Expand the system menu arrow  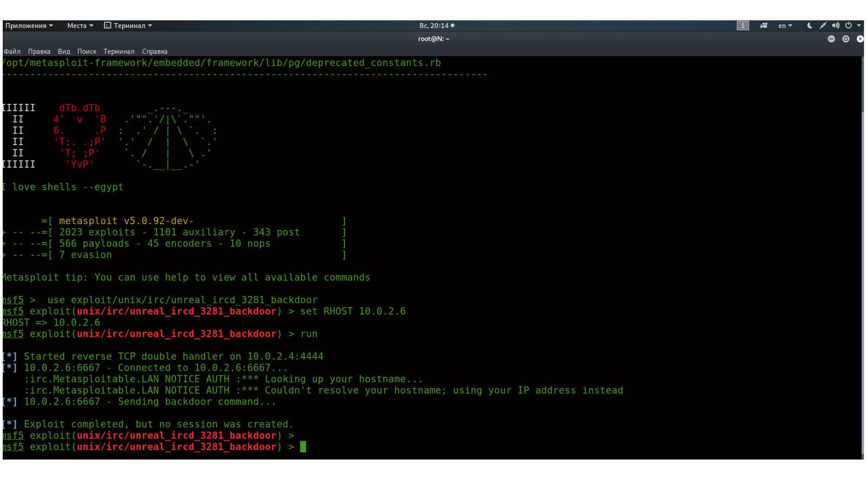click(x=859, y=25)
